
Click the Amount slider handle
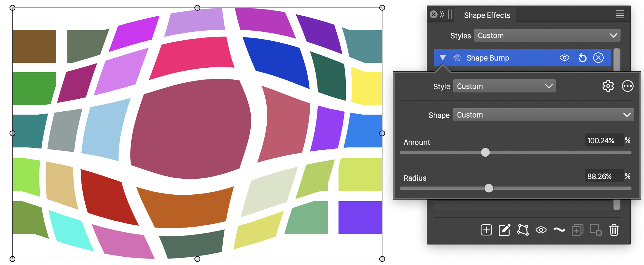coord(485,152)
